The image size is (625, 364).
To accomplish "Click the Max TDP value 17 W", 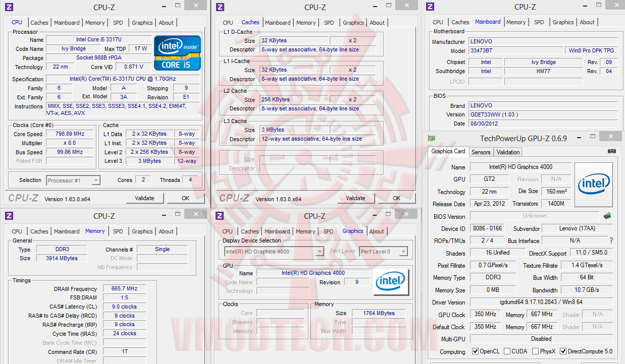I will click(x=140, y=48).
